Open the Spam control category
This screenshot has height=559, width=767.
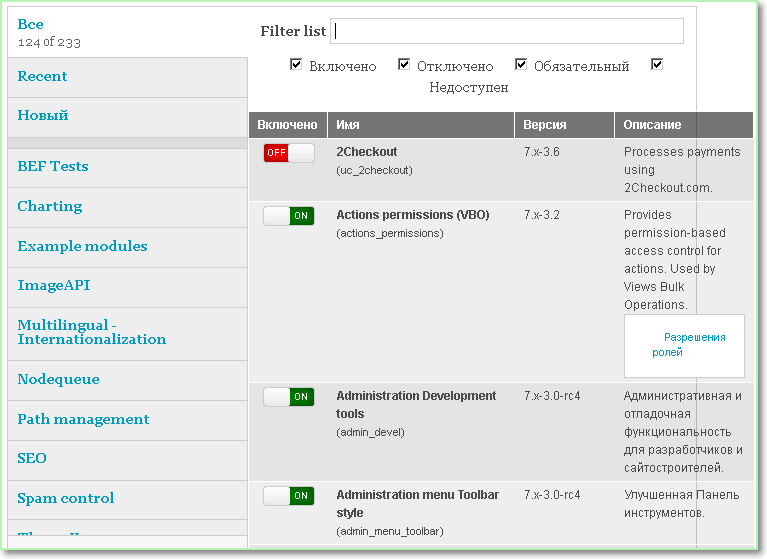[x=66, y=499]
